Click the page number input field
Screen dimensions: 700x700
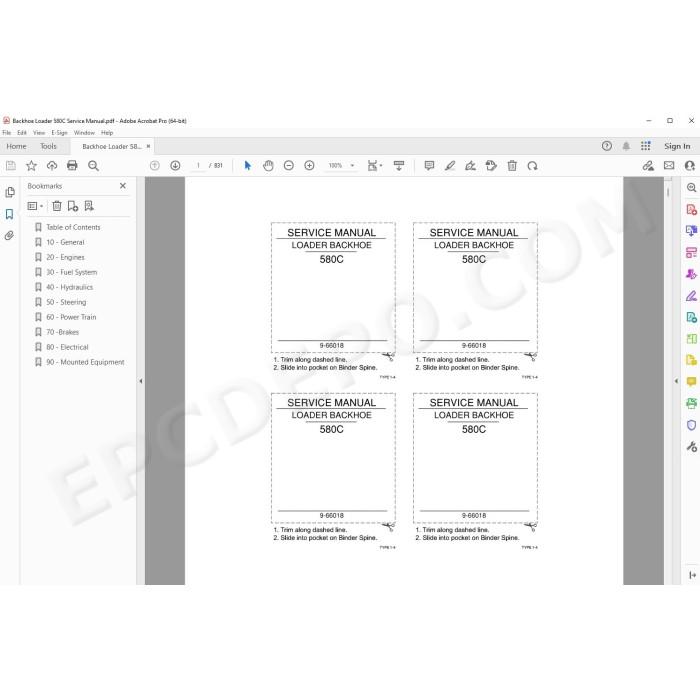tap(198, 166)
